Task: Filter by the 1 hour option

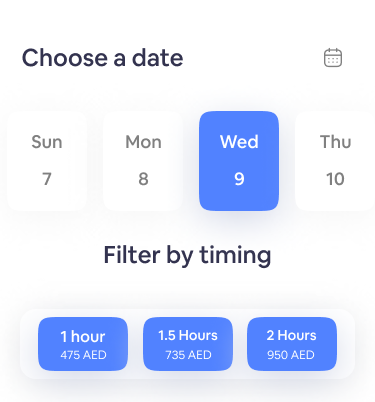Action: [83, 344]
